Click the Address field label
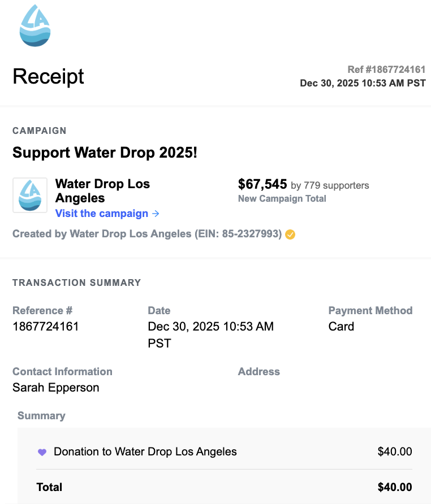Image resolution: width=431 pixels, height=504 pixels. tap(259, 372)
